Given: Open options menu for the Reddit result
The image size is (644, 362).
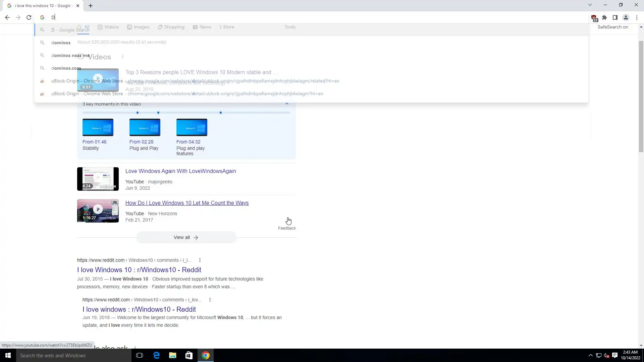Looking at the screenshot, I should [x=200, y=260].
